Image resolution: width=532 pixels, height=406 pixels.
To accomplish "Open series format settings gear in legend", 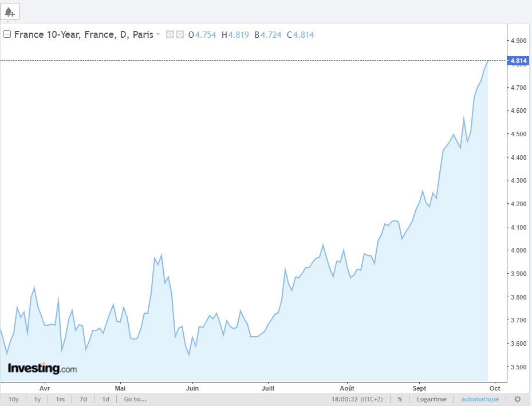I will coord(180,34).
